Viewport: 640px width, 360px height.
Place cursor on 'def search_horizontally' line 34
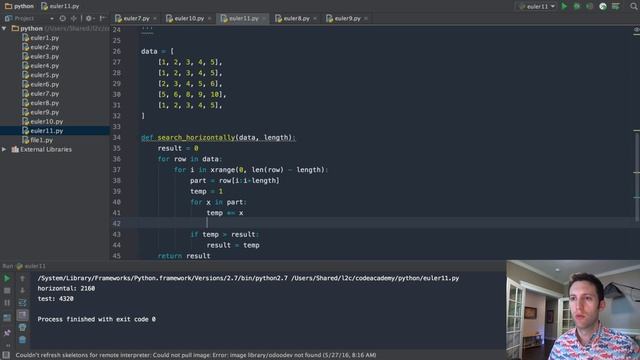(x=218, y=138)
